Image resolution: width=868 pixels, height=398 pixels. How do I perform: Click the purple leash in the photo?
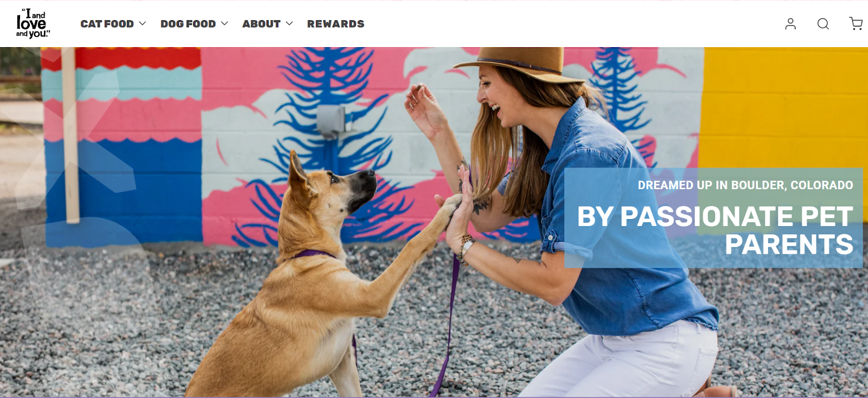(x=449, y=325)
